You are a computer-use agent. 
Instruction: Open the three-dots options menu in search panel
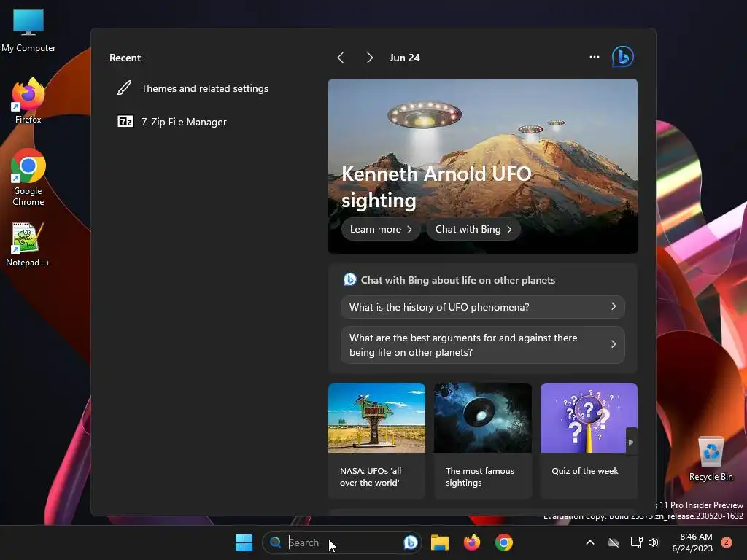pos(594,57)
